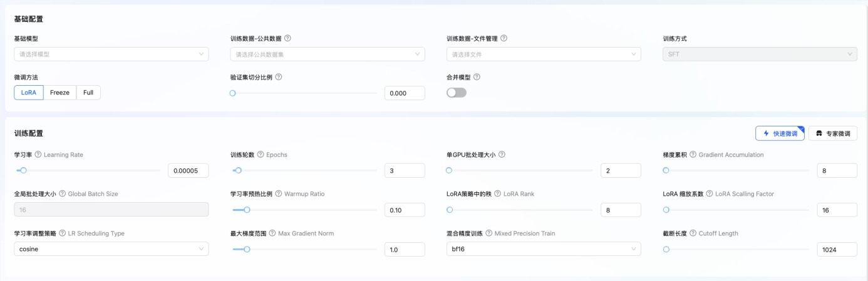Click help icon beside 合并模型

click(x=477, y=77)
